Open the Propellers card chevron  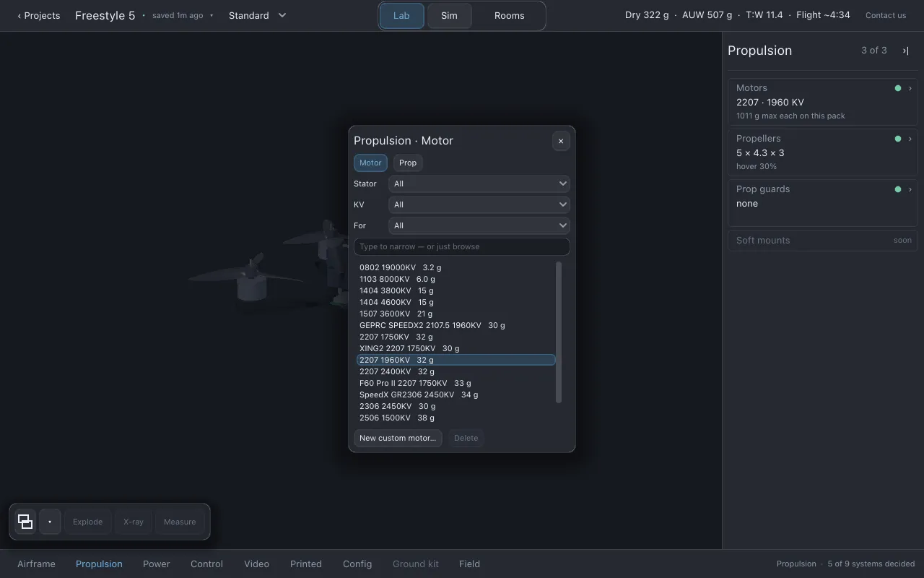(x=910, y=139)
